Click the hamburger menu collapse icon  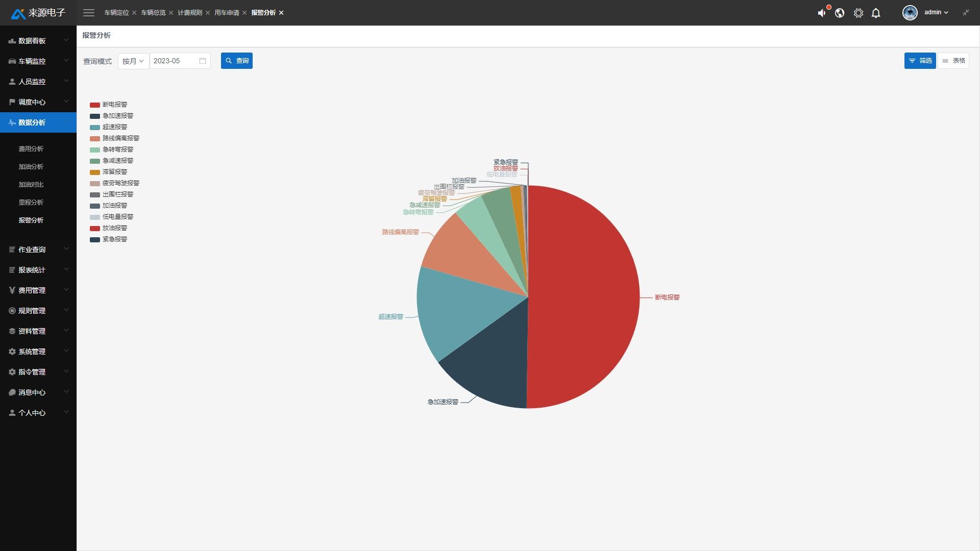[89, 13]
